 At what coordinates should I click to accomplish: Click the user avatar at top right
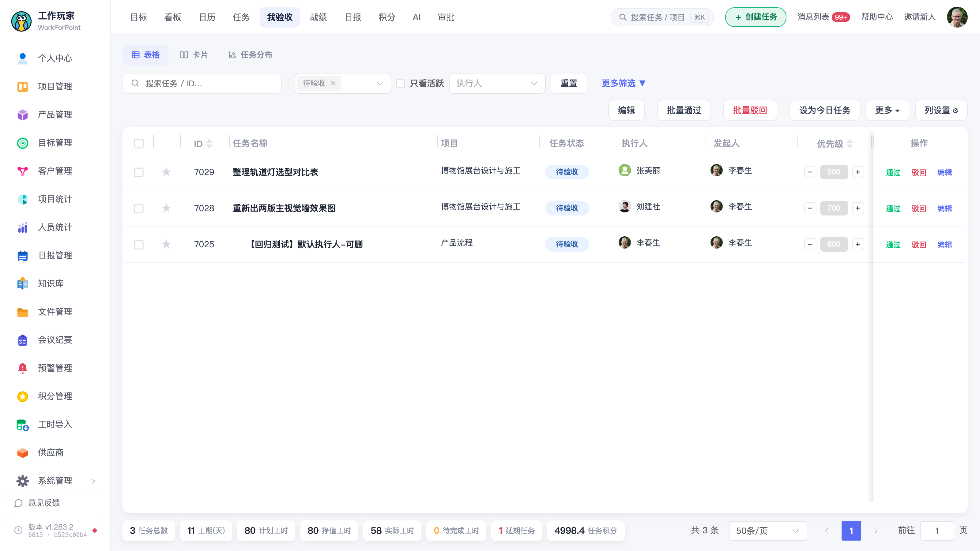(x=957, y=17)
